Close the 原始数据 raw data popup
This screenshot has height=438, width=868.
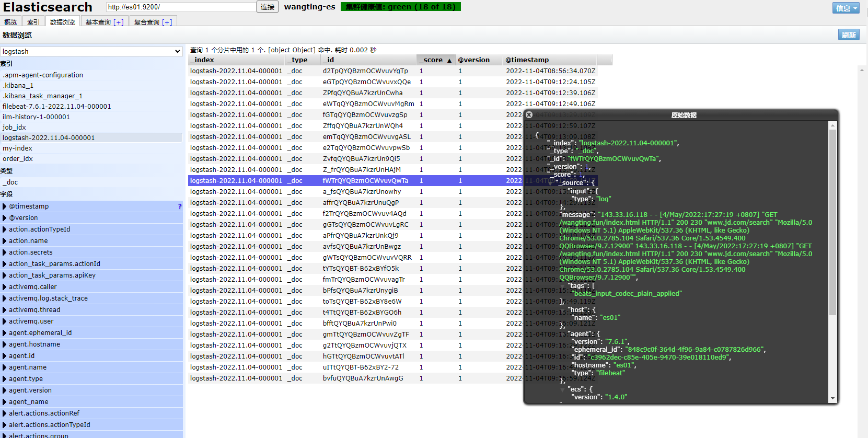coord(529,115)
